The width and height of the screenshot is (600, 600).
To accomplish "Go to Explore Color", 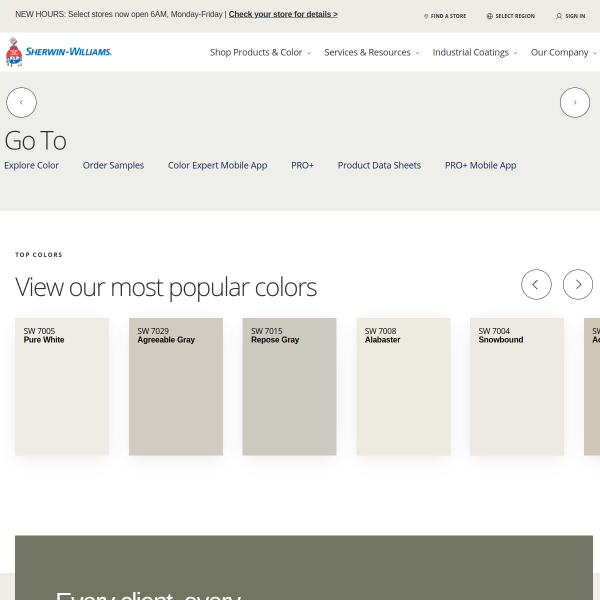I will coord(31,165).
